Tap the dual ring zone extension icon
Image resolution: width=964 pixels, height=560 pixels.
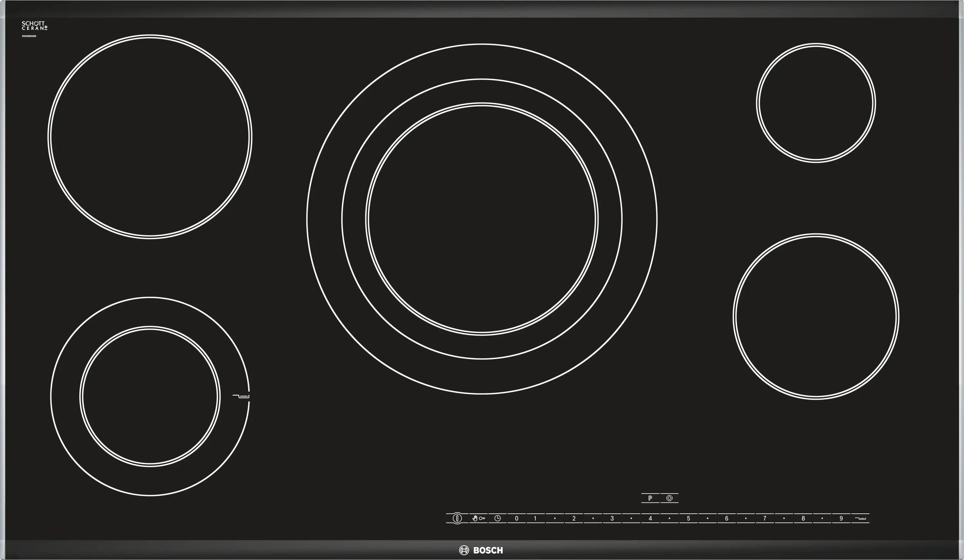(669, 498)
